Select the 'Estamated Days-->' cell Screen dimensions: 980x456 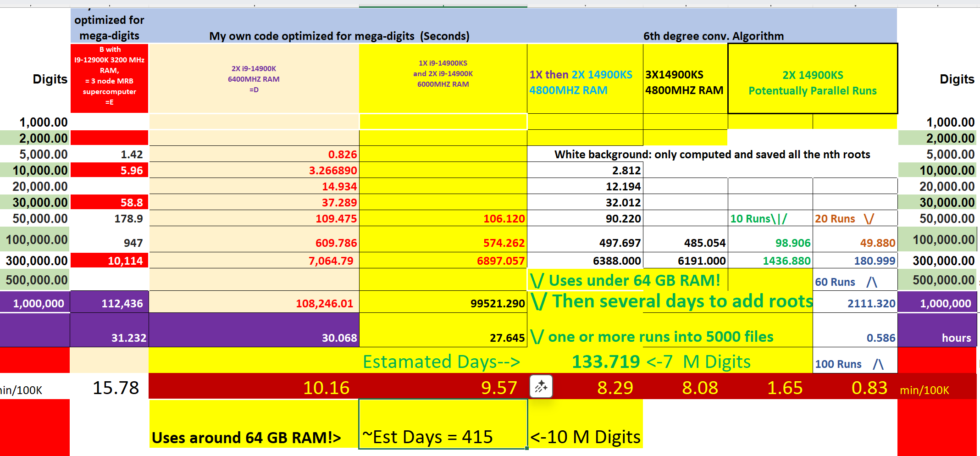pos(441,361)
